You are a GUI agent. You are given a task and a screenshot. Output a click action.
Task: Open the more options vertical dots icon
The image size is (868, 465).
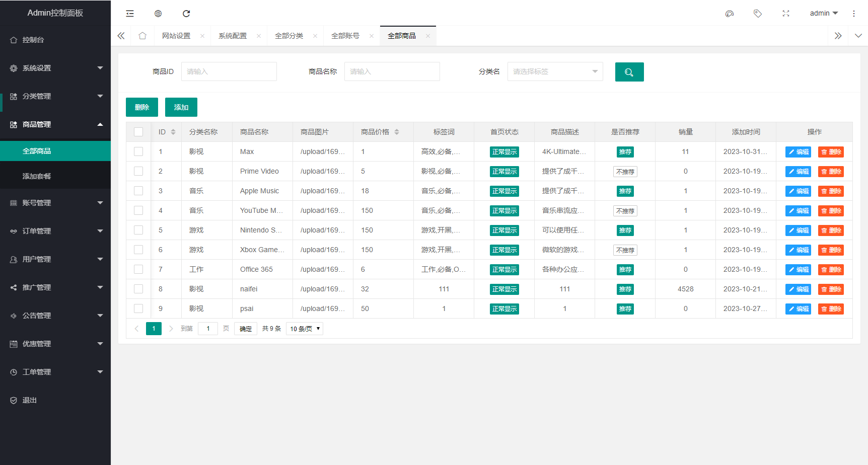click(x=854, y=13)
